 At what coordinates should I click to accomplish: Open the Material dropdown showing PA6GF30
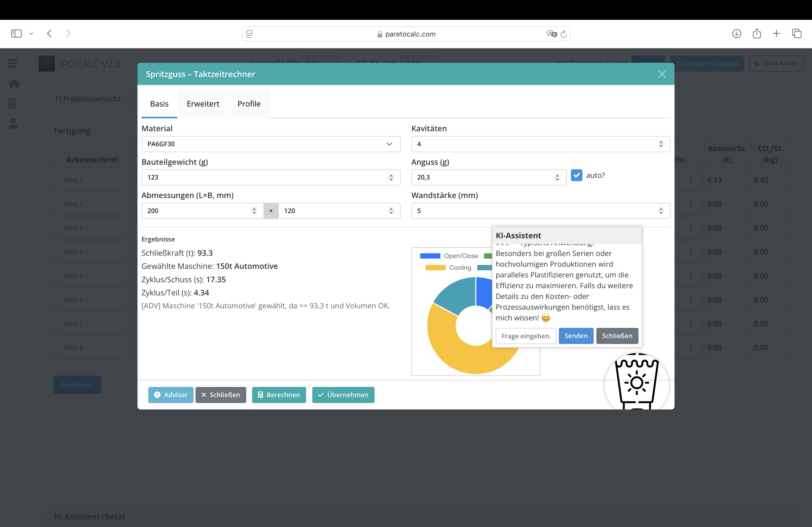[x=271, y=144]
